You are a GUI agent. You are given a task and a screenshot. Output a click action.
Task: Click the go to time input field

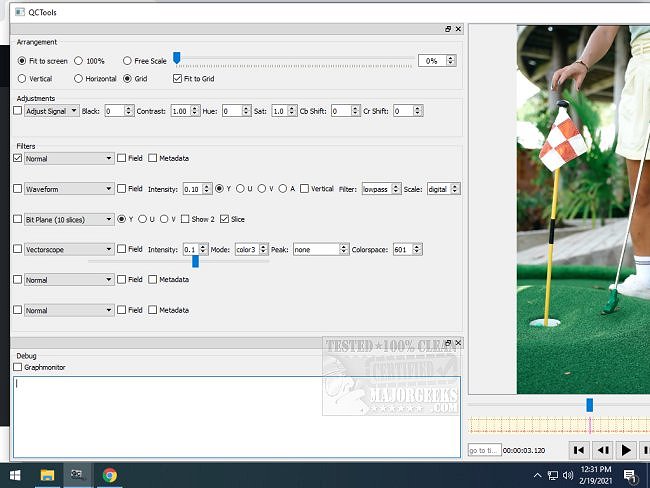(484, 451)
